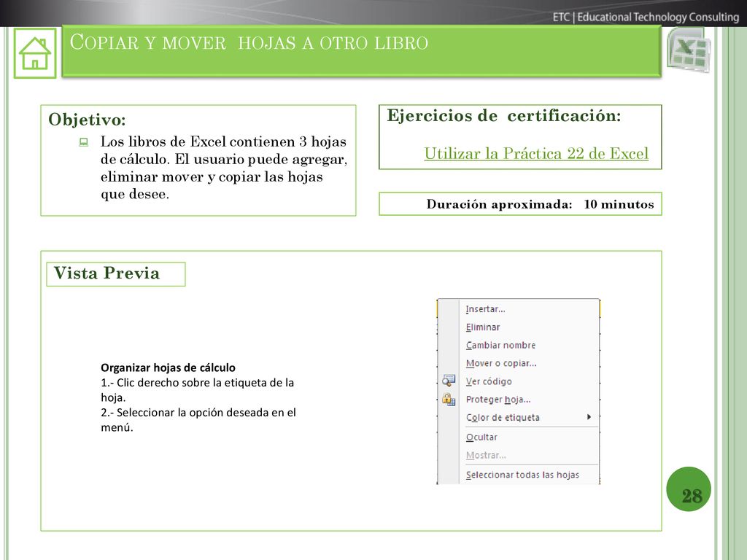Click the Ver código icon
Viewport: 747px width, 560px height.
[449, 381]
